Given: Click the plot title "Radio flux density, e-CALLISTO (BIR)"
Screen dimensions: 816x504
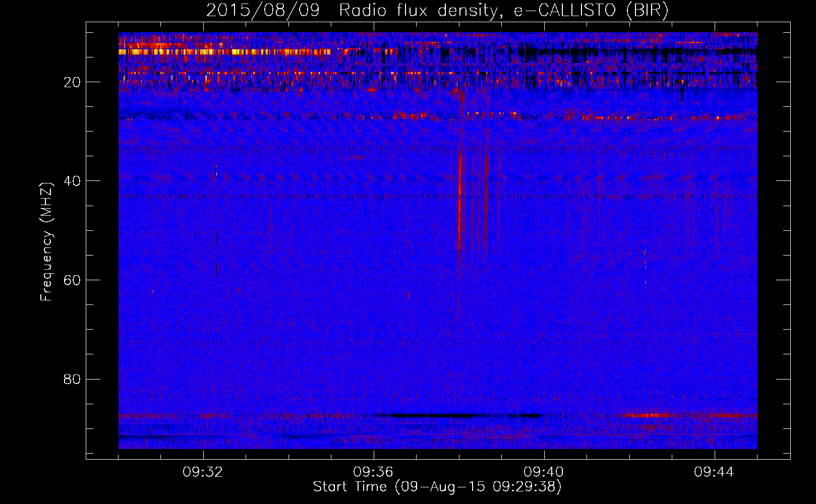Looking at the screenshot, I should 504,11.
